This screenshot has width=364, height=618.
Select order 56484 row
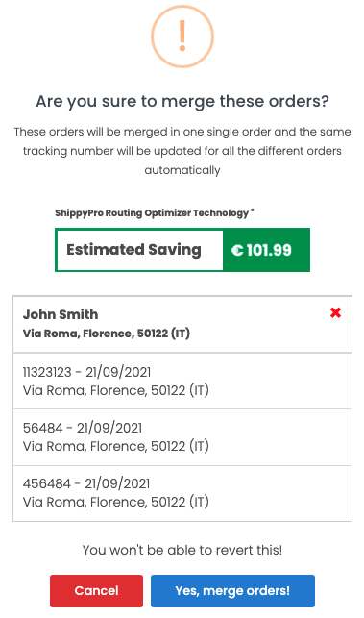[182, 437]
